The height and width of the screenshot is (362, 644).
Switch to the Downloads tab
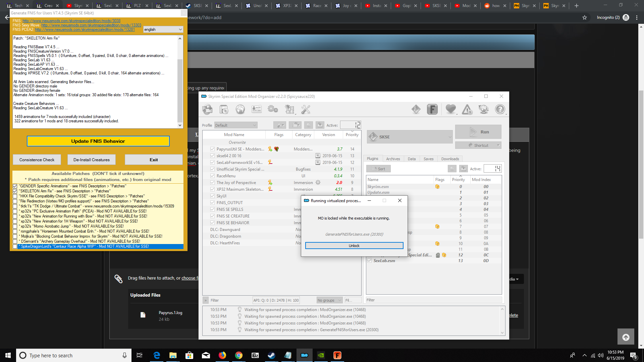click(x=450, y=159)
